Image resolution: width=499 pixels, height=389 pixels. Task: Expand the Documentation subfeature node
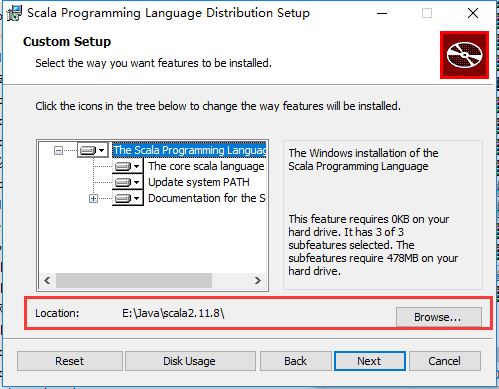coord(93,199)
